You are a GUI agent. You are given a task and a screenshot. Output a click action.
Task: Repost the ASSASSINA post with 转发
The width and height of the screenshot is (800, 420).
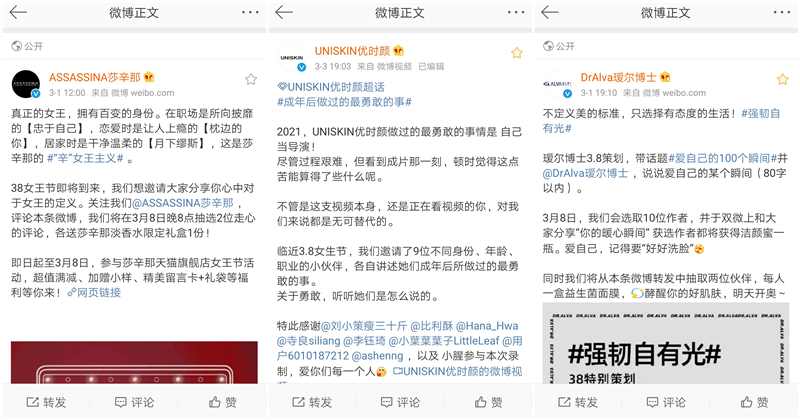coord(46,402)
